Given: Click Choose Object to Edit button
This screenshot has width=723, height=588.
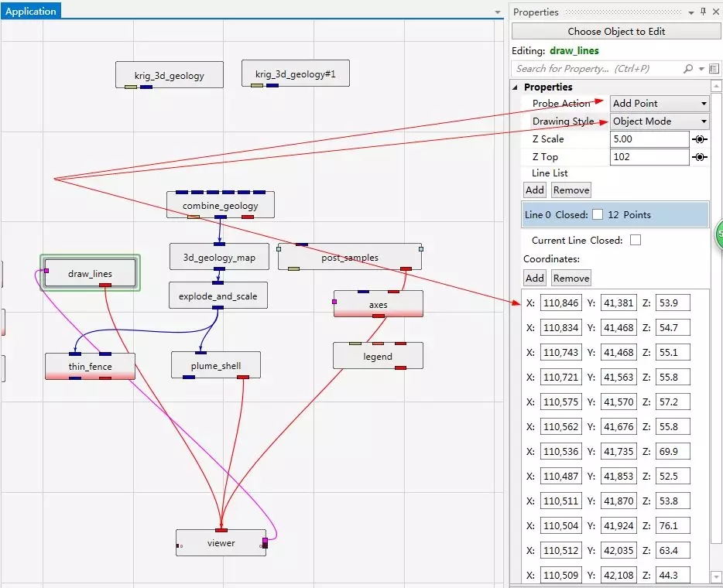Looking at the screenshot, I should click(616, 32).
